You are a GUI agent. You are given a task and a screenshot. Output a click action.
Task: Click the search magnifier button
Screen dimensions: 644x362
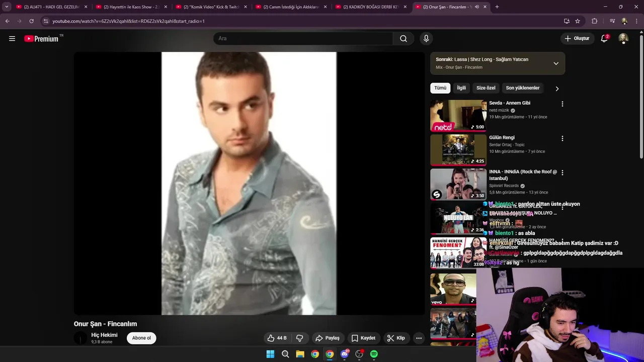404,39
